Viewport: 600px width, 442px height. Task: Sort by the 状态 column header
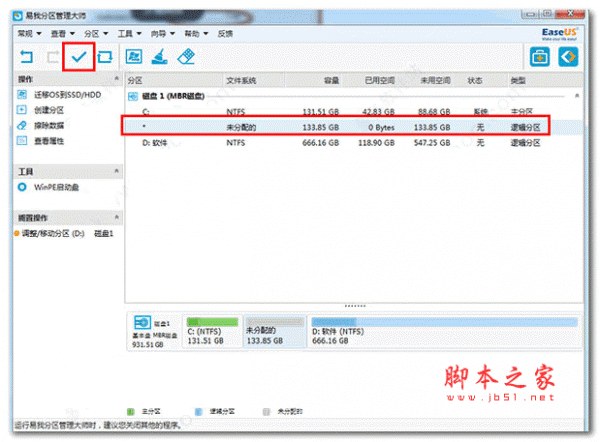coord(480,80)
